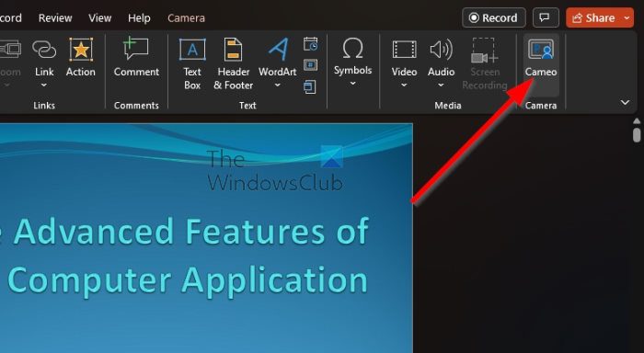Click the Record button in title area
The width and height of the screenshot is (644, 353).
[494, 17]
